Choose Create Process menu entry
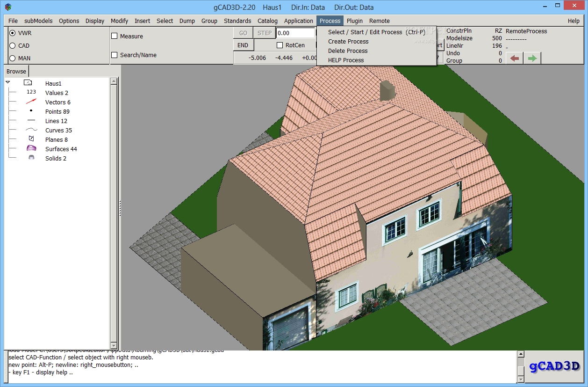The image size is (588, 387). click(x=377, y=41)
